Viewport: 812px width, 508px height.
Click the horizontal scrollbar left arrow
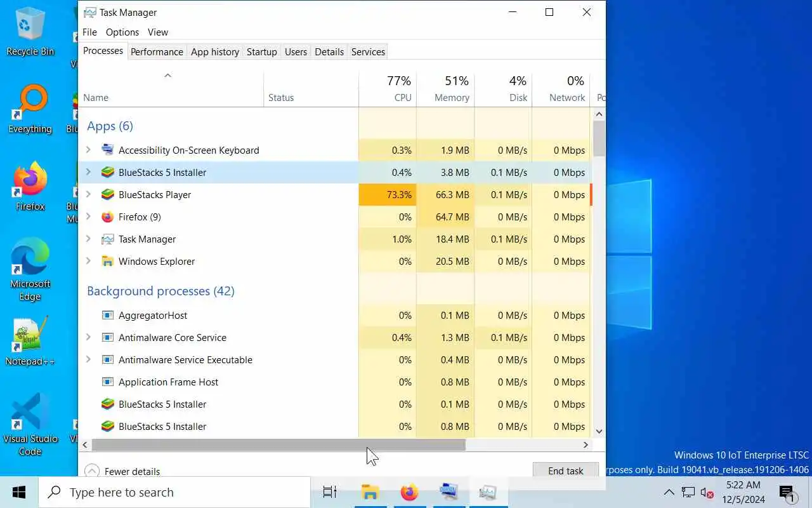click(86, 445)
